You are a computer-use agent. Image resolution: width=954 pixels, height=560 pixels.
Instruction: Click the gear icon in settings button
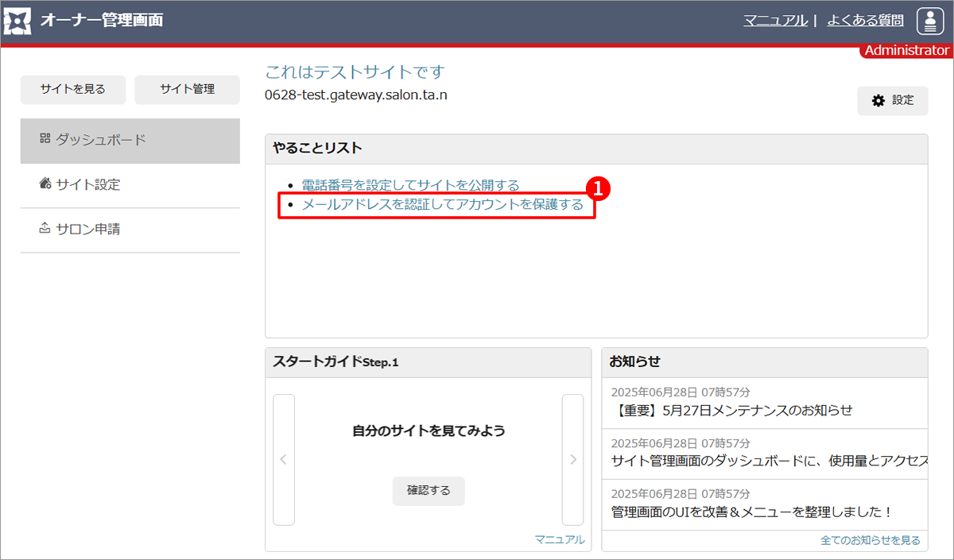[x=878, y=101]
